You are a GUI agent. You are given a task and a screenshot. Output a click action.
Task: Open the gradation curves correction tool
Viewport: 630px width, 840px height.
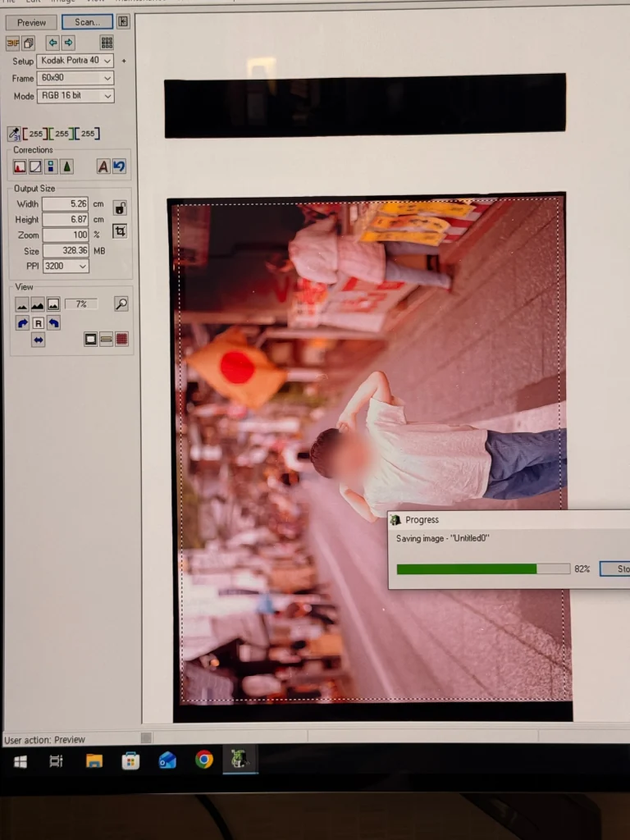point(35,167)
